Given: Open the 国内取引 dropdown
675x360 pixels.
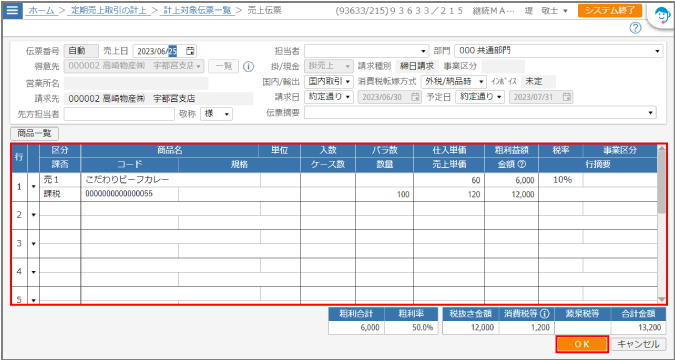Looking at the screenshot, I should (329, 81).
